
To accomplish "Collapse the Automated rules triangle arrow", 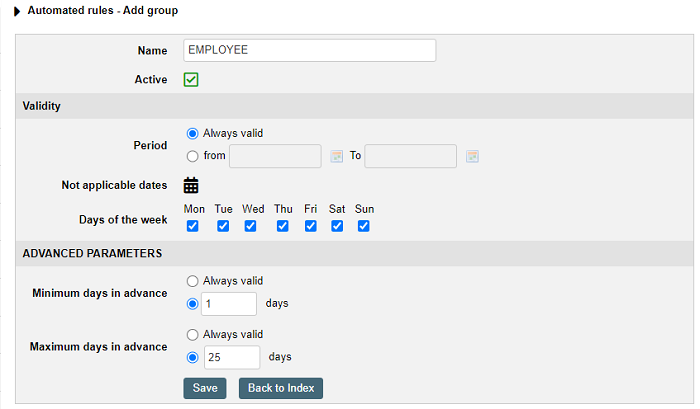I will coord(17,11).
